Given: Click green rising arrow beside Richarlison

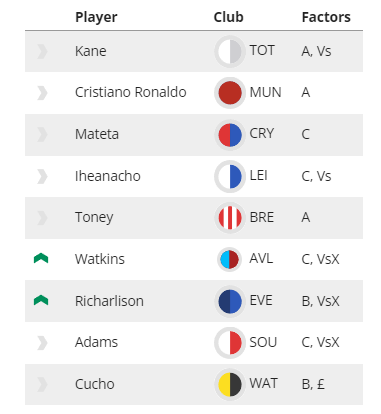Looking at the screenshot, I should point(41,300).
